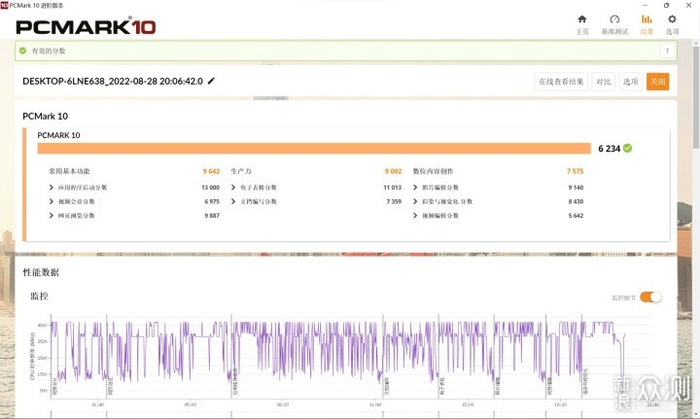Go to the Home (主页) tab

click(x=582, y=25)
